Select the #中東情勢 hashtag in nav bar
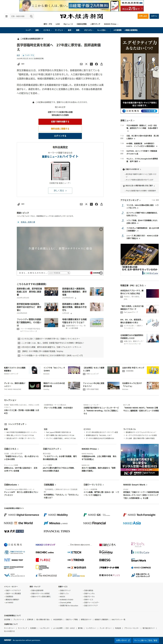The height and width of the screenshot is (644, 163). pyautogui.click(x=117, y=30)
